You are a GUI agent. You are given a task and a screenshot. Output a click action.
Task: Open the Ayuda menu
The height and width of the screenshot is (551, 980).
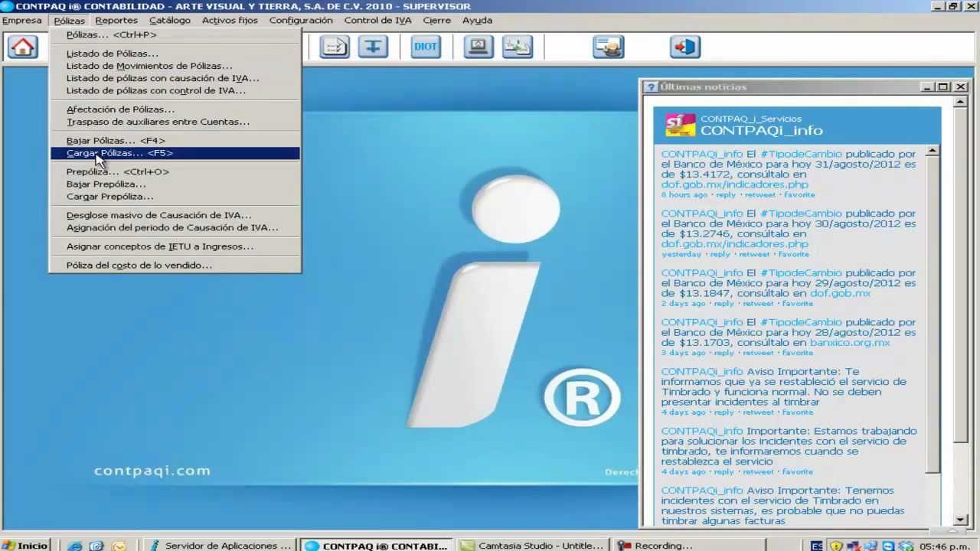(477, 20)
